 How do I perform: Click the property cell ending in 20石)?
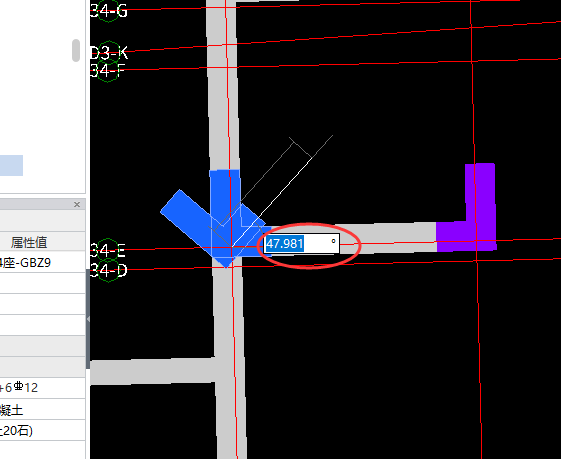point(43,430)
